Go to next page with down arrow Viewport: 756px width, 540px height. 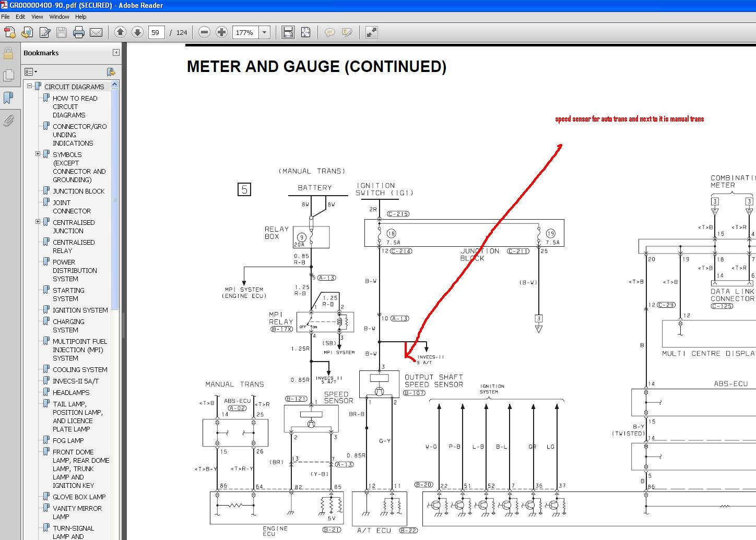tap(137, 32)
